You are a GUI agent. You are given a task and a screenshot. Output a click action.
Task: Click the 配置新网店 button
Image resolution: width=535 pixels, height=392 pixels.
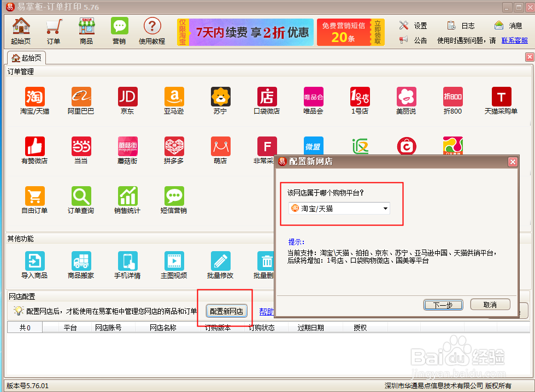(x=226, y=310)
